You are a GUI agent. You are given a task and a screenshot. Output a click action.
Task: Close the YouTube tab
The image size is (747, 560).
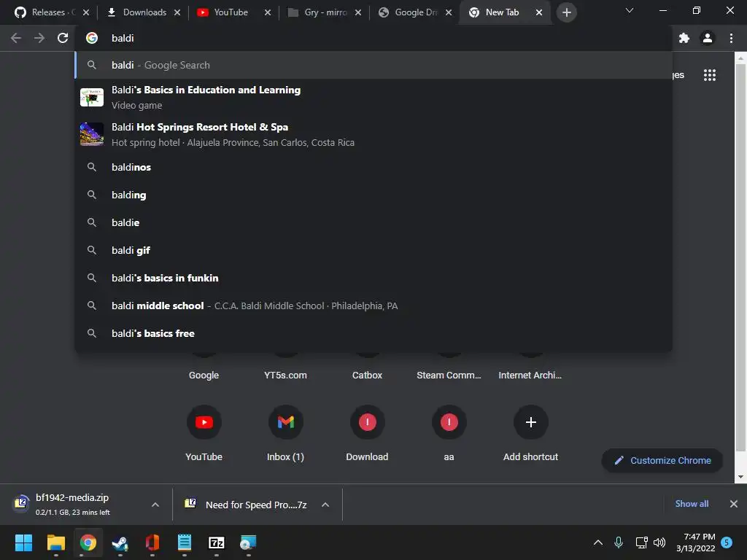coord(268,12)
